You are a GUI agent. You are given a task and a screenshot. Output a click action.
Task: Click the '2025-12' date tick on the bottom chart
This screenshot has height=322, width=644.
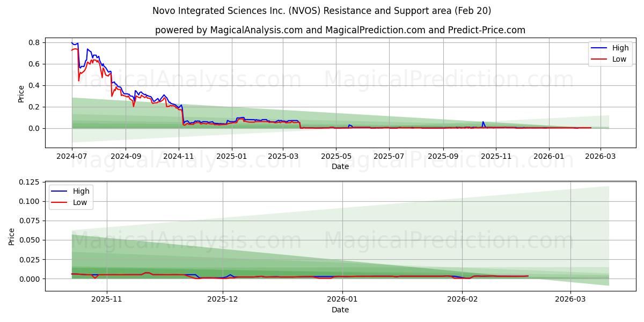pos(223,301)
